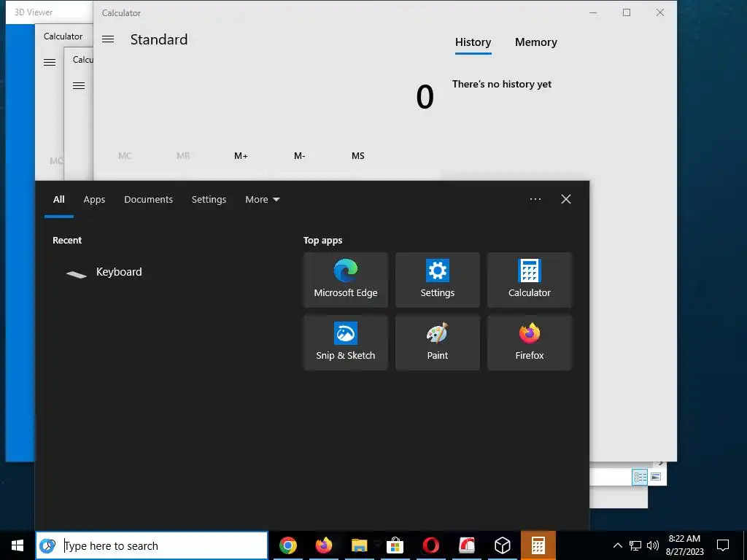
Task: Open 3D Viewer cube icon on taskbar
Action: point(502,545)
